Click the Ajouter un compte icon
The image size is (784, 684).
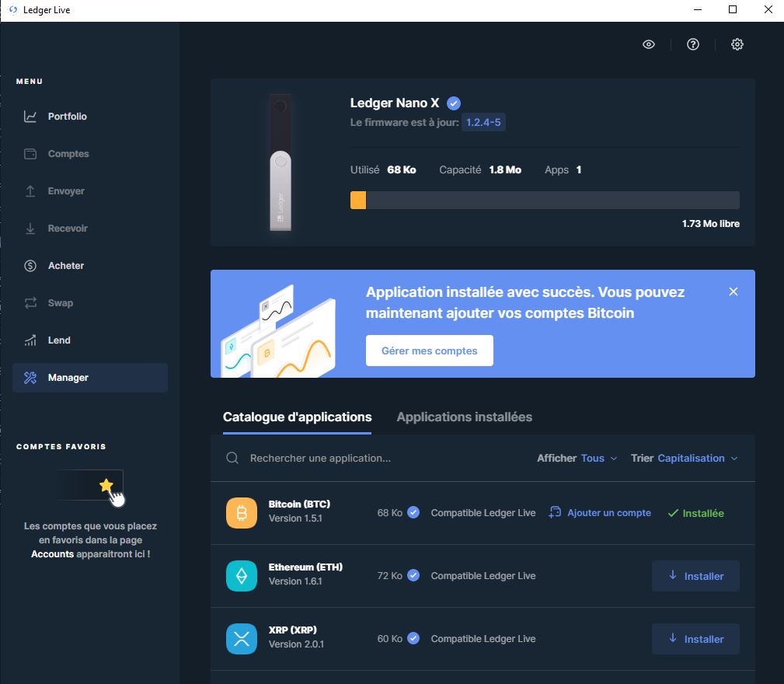pos(555,513)
